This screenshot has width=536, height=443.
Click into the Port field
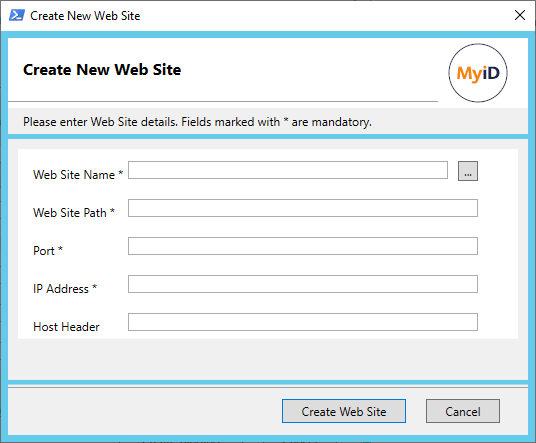point(303,246)
